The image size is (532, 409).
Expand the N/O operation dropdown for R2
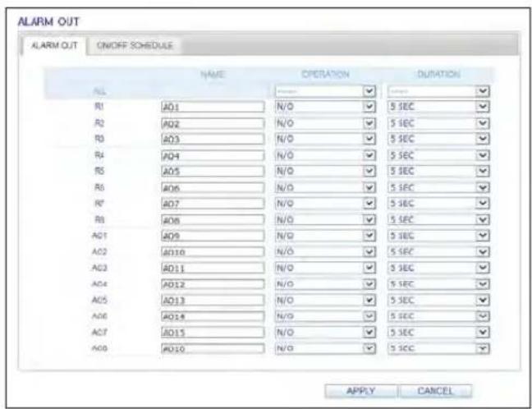point(325,123)
